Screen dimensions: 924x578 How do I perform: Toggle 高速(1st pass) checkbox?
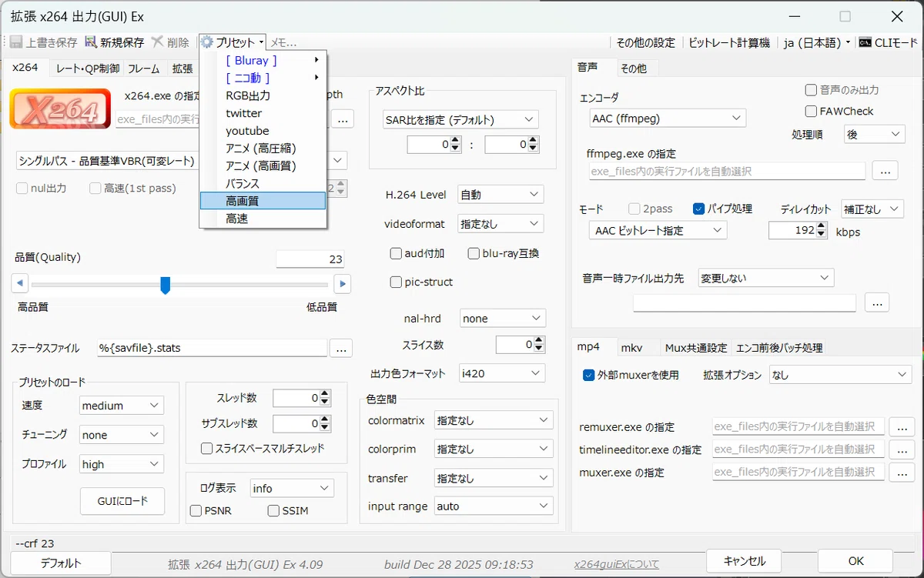95,188
